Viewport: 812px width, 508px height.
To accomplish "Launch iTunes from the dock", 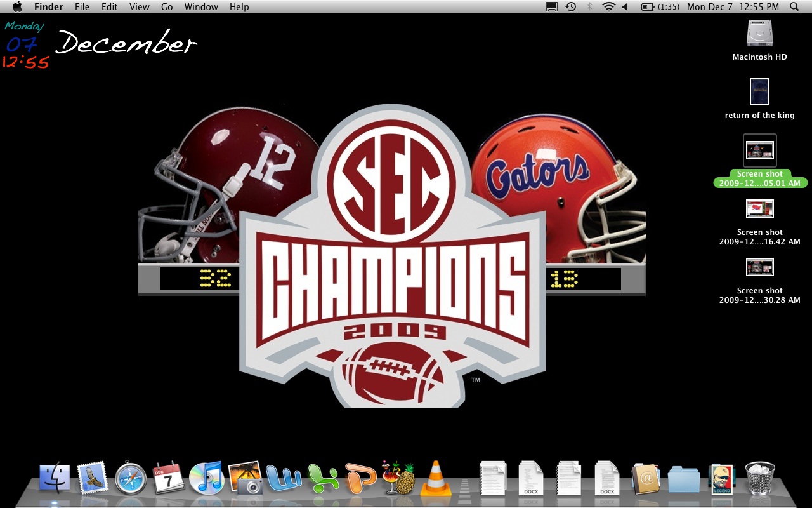I will point(207,478).
